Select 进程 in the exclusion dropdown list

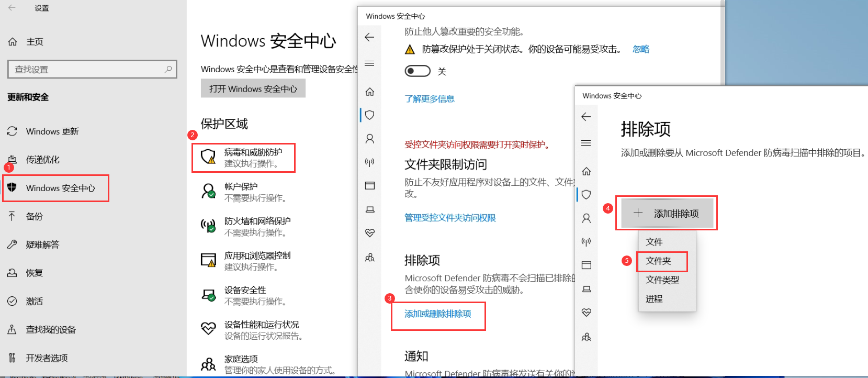[654, 298]
